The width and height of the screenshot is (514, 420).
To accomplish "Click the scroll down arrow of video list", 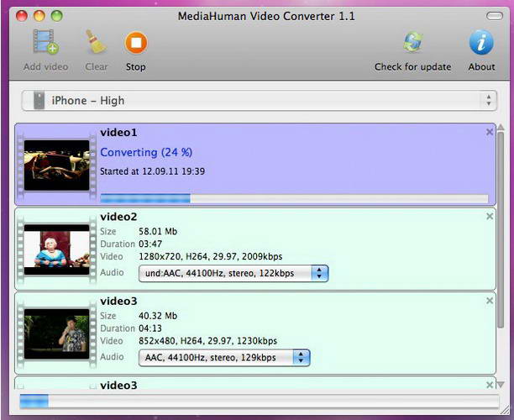I will click(501, 385).
